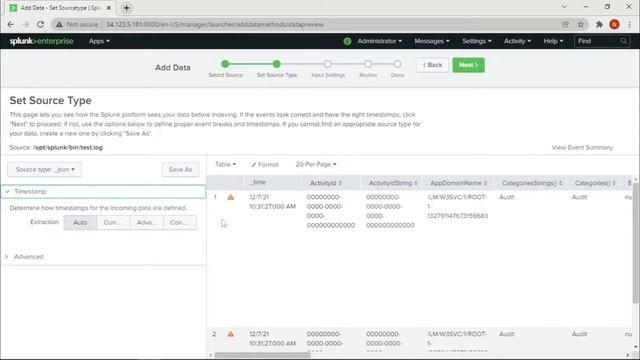Open the Chrome profile avatar

coord(614,24)
